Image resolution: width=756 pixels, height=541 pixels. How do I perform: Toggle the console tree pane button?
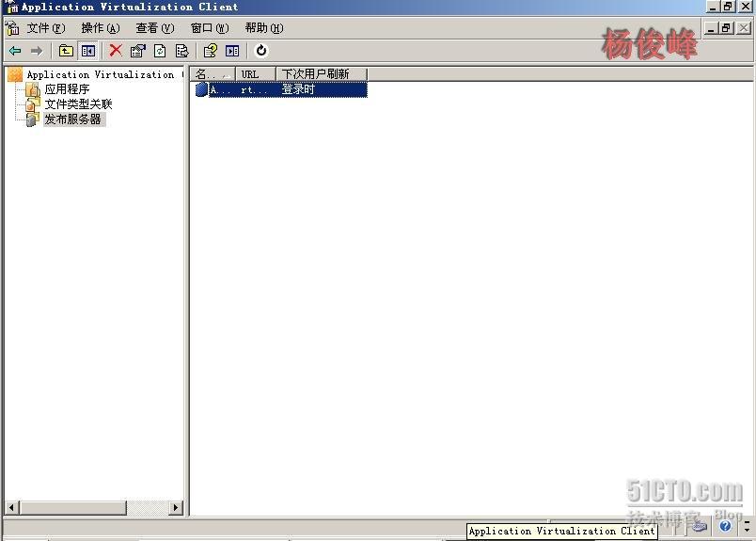tap(88, 51)
